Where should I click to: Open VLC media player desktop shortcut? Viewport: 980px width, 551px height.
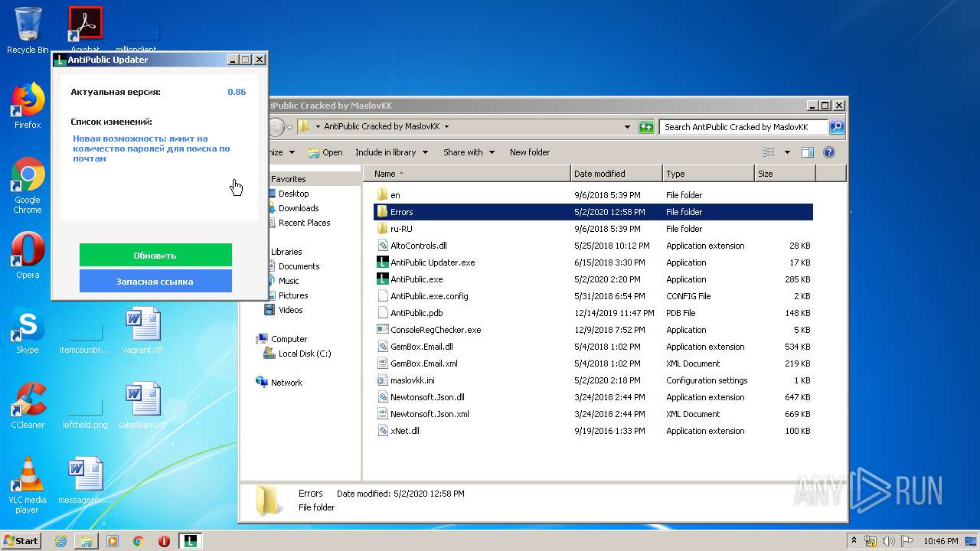point(28,485)
